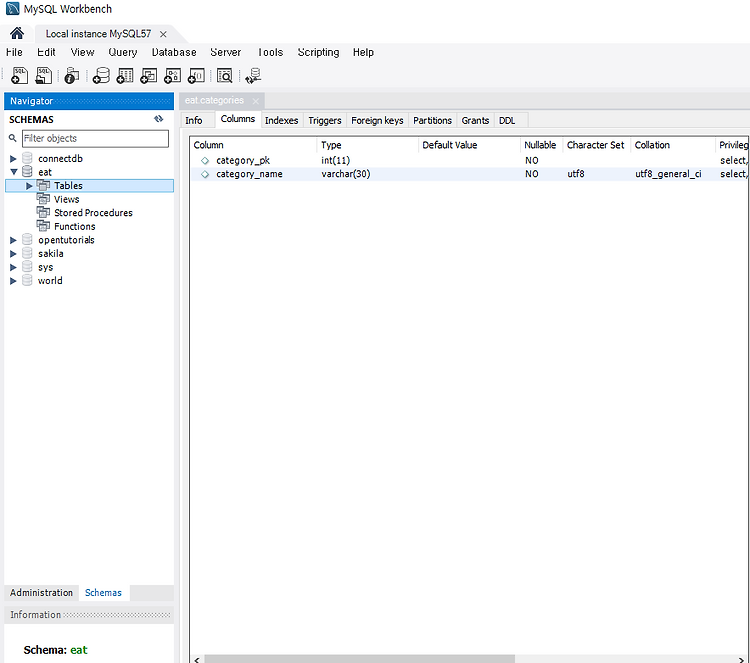The height and width of the screenshot is (663, 750).
Task: Create a new view toolbar icon
Action: (x=149, y=76)
